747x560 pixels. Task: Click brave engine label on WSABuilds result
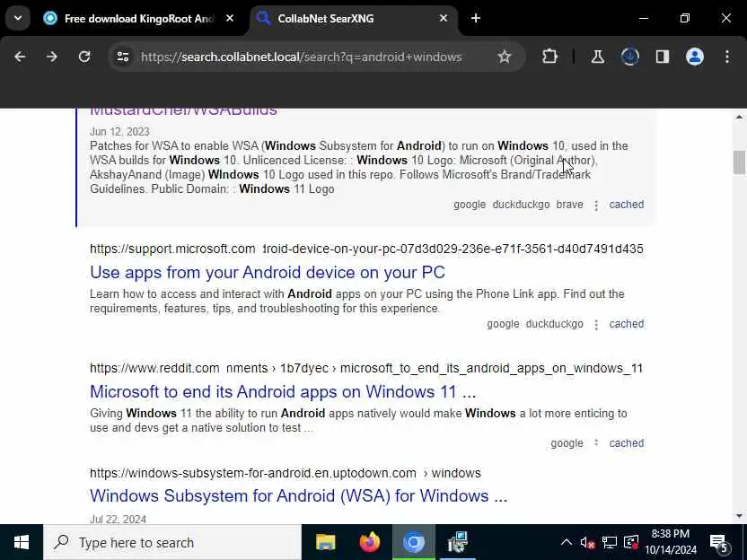pyautogui.click(x=570, y=205)
